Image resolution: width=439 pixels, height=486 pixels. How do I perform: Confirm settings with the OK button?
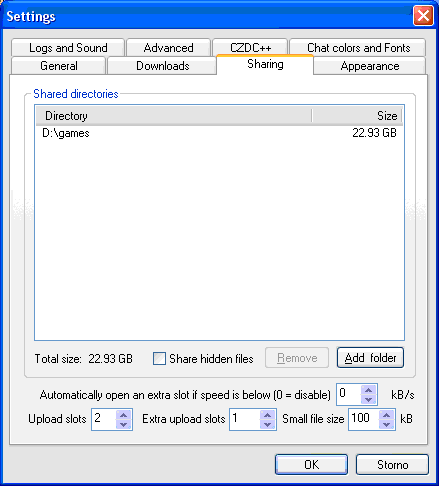tap(311, 464)
